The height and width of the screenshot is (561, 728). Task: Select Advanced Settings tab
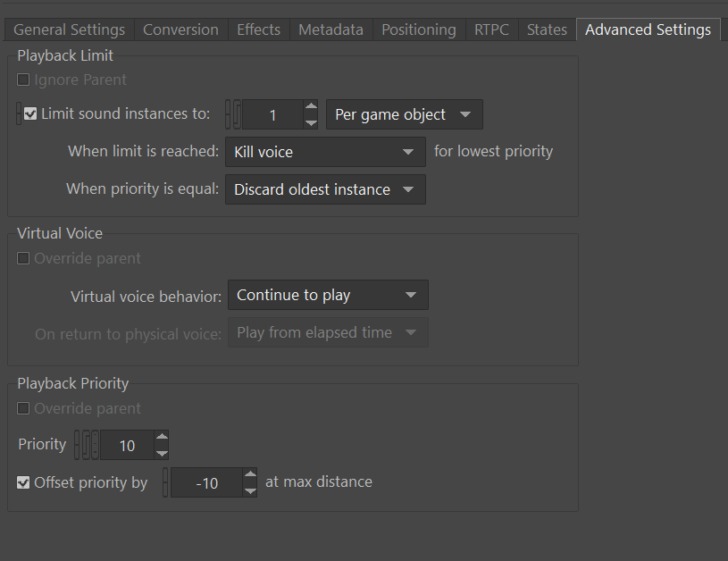pos(648,29)
